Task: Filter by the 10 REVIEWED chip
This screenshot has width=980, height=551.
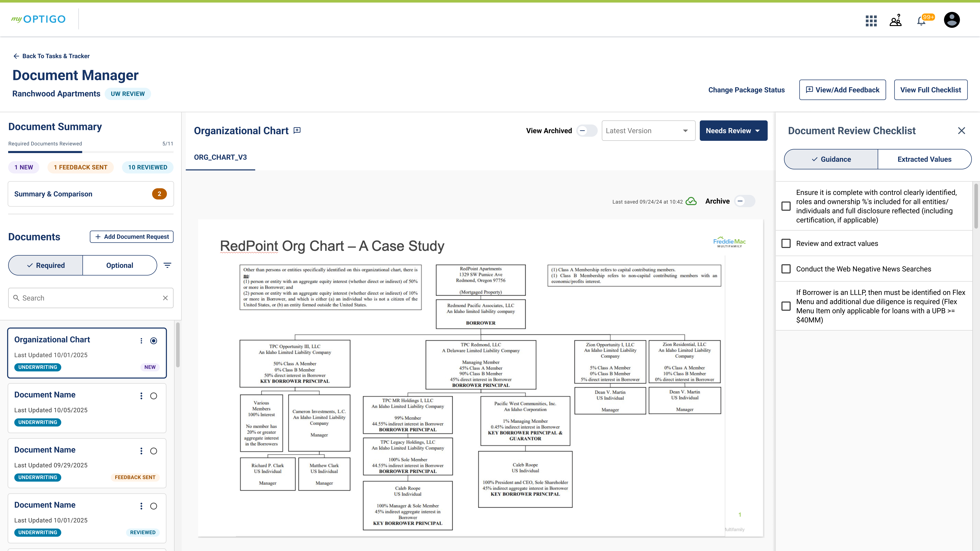Action: coord(148,167)
